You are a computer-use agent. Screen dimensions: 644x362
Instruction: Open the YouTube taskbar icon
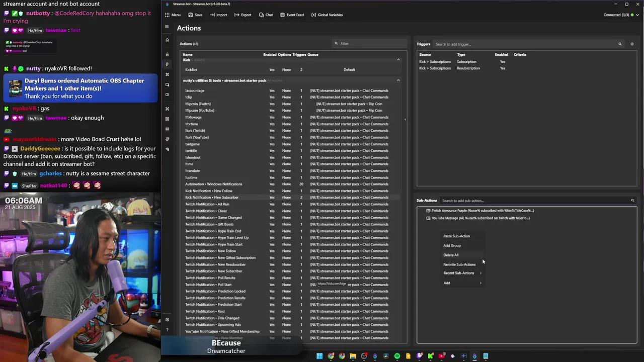[x=441, y=356]
